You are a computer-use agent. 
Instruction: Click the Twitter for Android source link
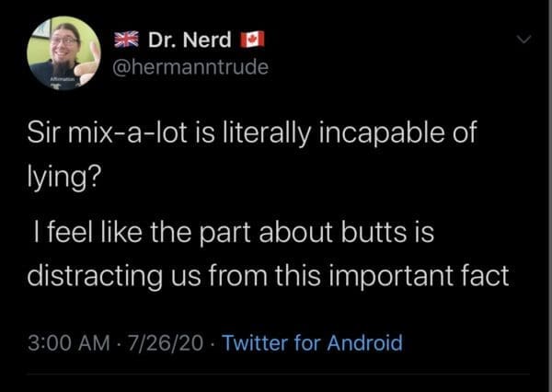(313, 343)
